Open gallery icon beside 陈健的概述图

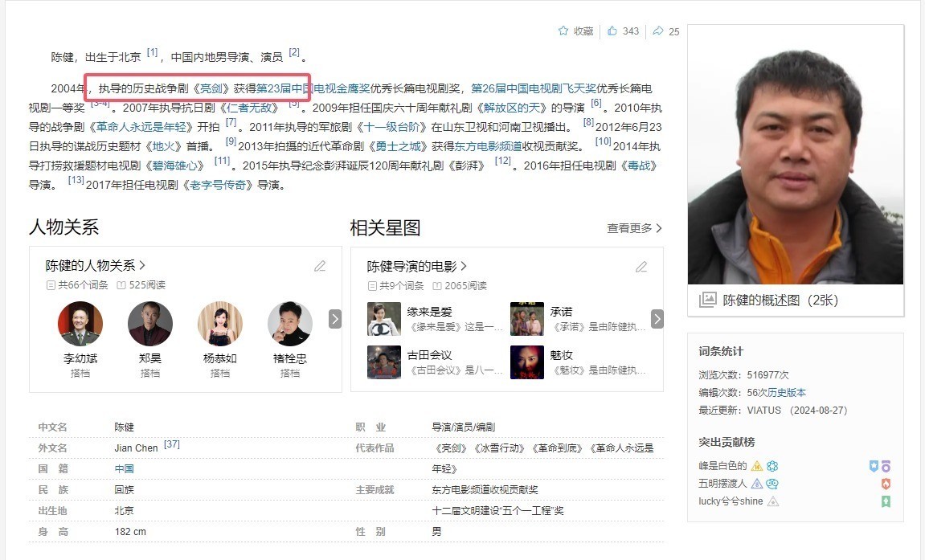tap(707, 300)
